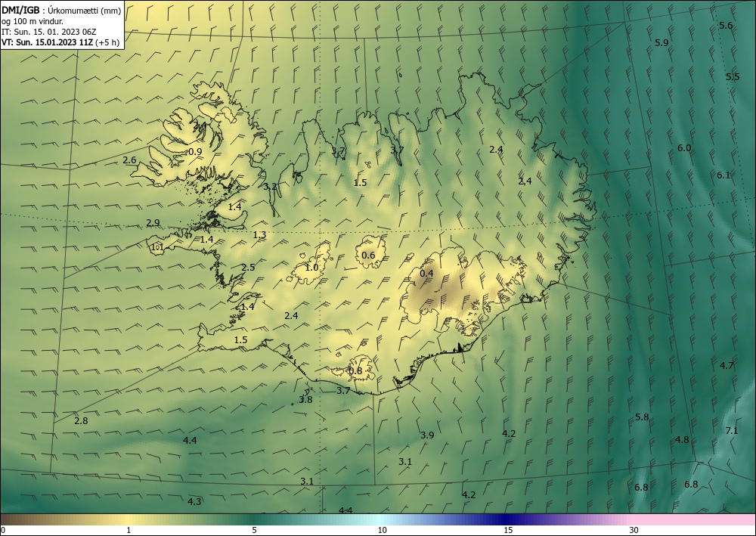Image resolution: width=756 pixels, height=536 pixels.
Task: Click the 5.5 value label
Action: [733, 76]
